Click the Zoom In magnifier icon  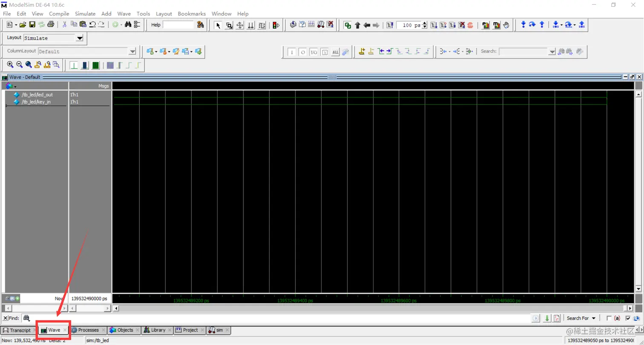10,65
